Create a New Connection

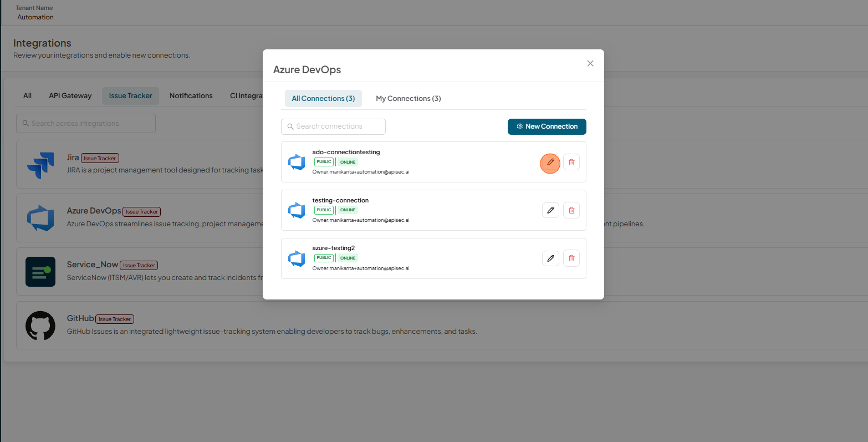(x=547, y=126)
